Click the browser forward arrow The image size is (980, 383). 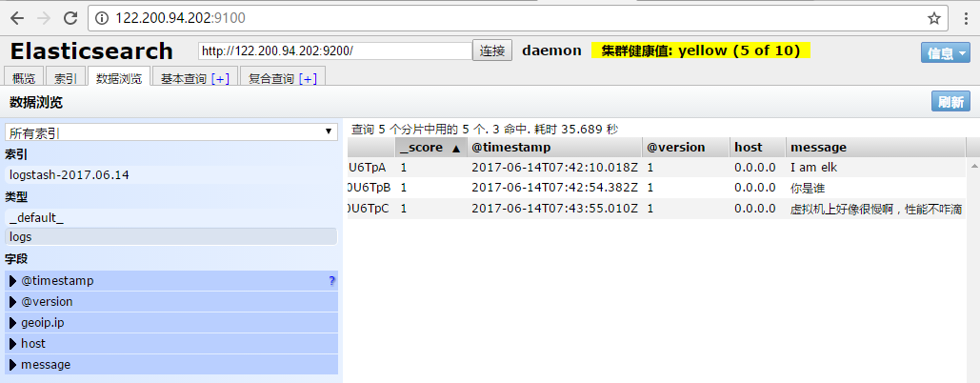tap(44, 18)
